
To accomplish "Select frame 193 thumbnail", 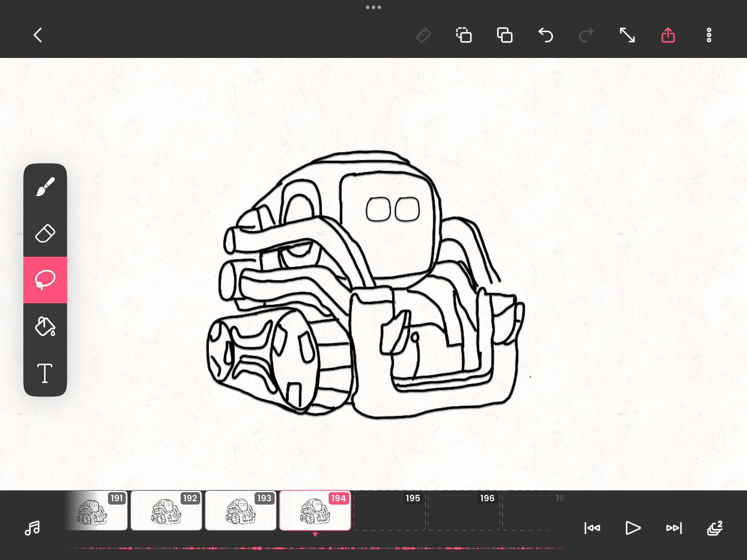I will (241, 510).
